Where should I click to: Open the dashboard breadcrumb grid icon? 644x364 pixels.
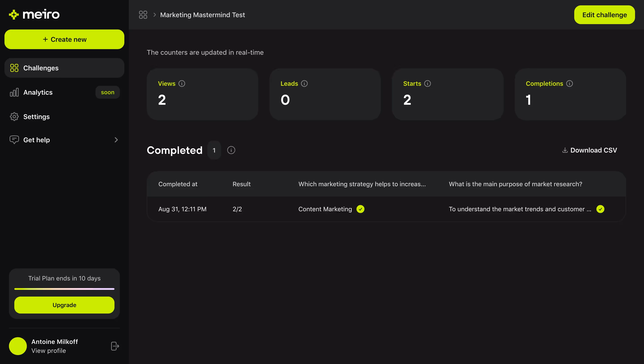143,15
